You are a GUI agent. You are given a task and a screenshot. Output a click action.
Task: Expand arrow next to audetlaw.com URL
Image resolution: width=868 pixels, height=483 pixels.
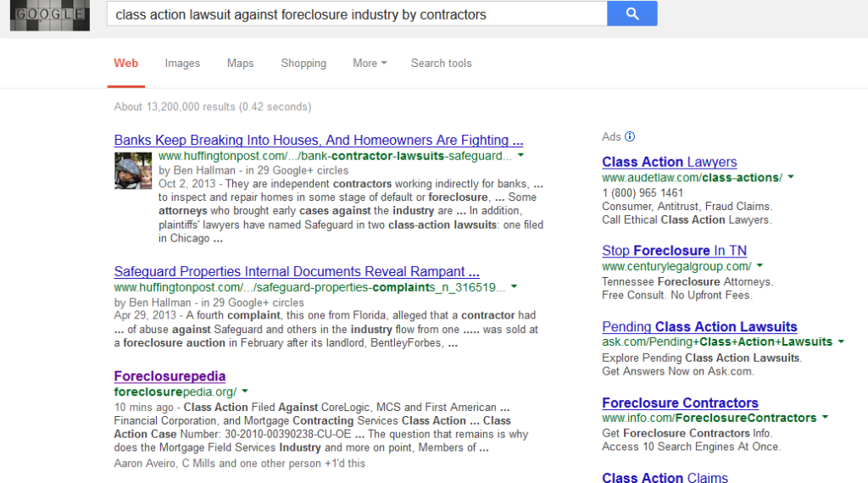(791, 177)
